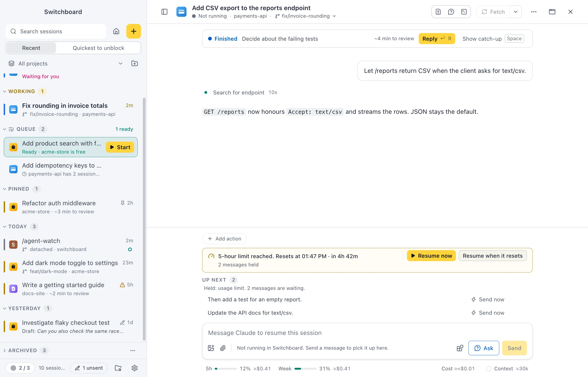Open the ask question icon in header
The height and width of the screenshot is (377, 588).
click(x=451, y=12)
